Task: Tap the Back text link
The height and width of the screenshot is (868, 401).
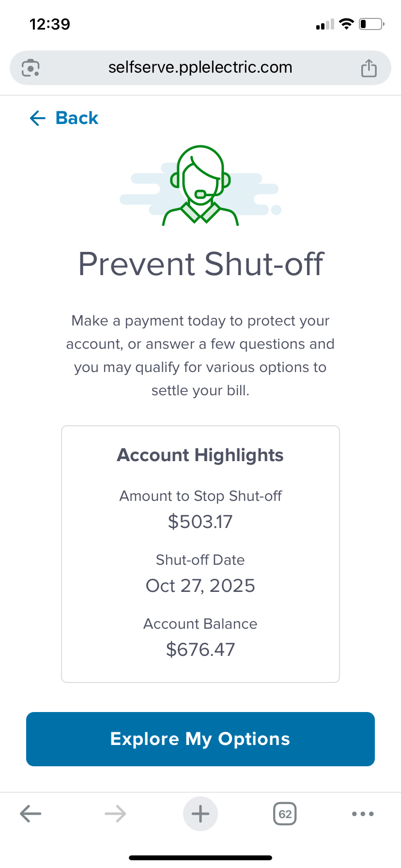Action: (x=77, y=118)
